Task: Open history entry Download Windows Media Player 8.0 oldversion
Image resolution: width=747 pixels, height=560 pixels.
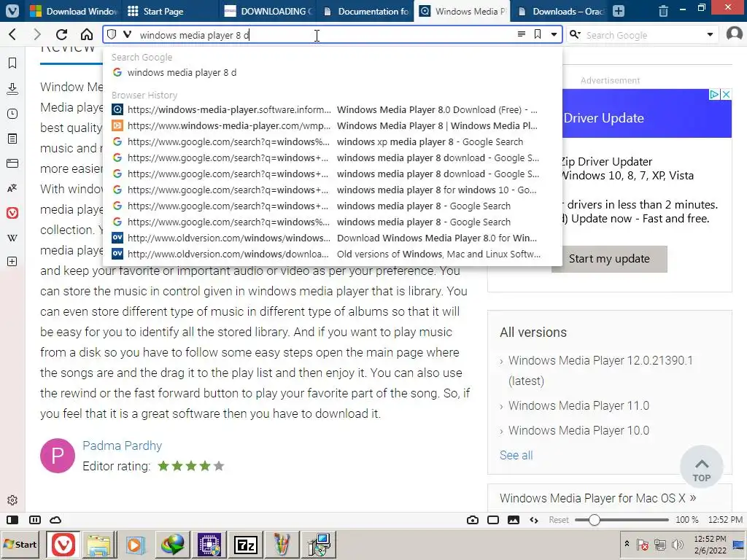Action: 332,238
